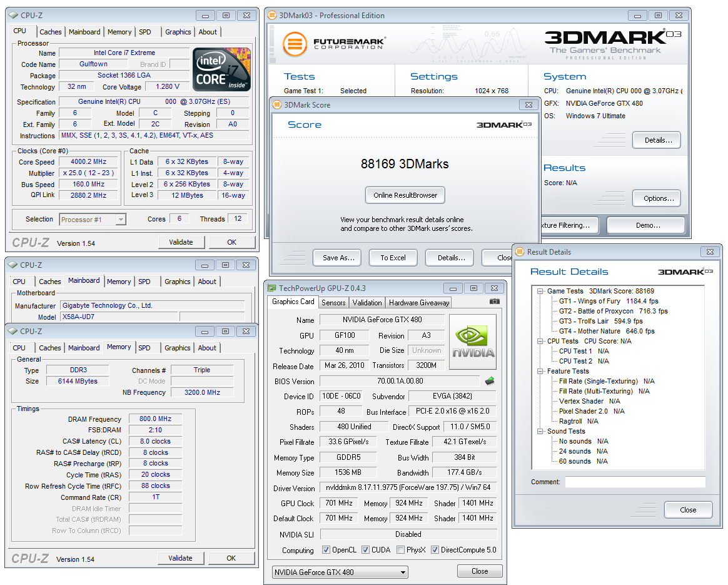Click the Comment input field
This screenshot has height=585, width=728.
point(635,482)
